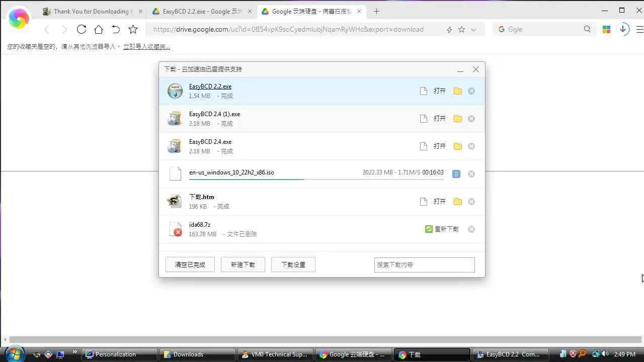Remove EasyBCD 2.2.exe with its X icon

471,91
